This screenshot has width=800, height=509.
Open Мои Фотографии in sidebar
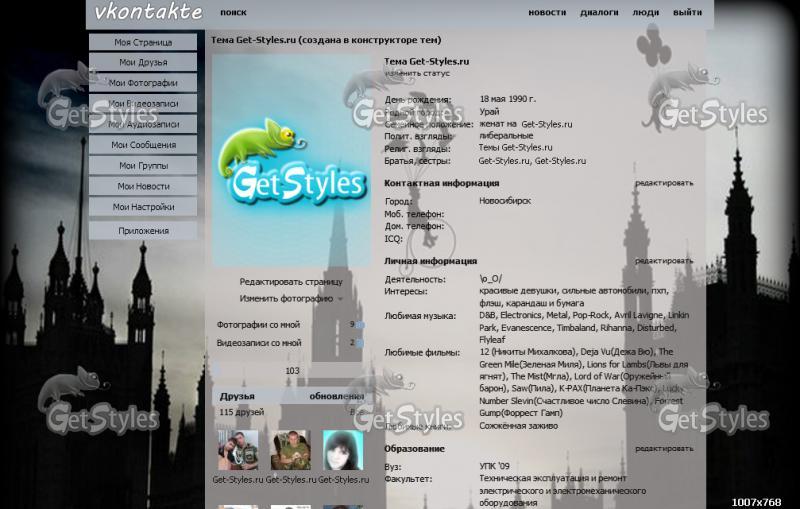pos(143,83)
